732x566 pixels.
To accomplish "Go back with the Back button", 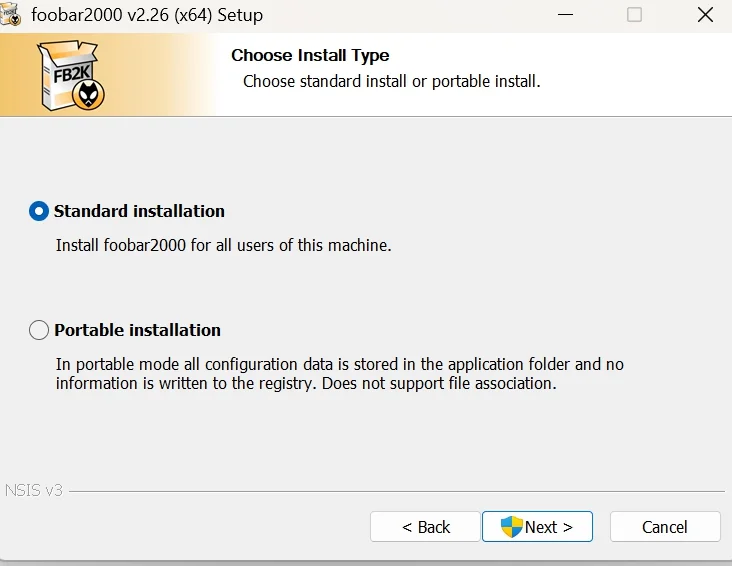I will pos(425,527).
